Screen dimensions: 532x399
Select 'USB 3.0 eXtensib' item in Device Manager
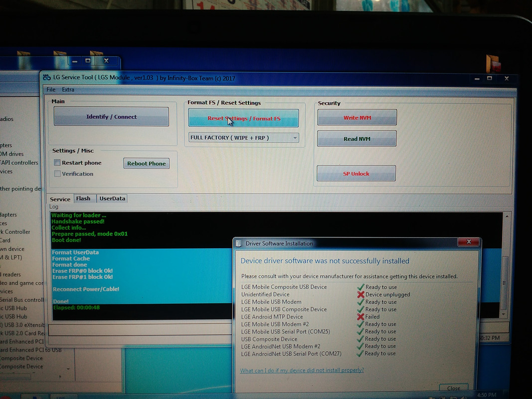click(22, 325)
